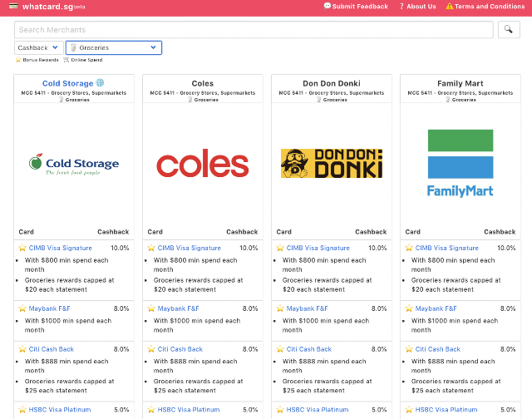Viewport: 532px width, 419px height.
Task: Click Cashback column header in Family Mart card
Action: click(500, 232)
